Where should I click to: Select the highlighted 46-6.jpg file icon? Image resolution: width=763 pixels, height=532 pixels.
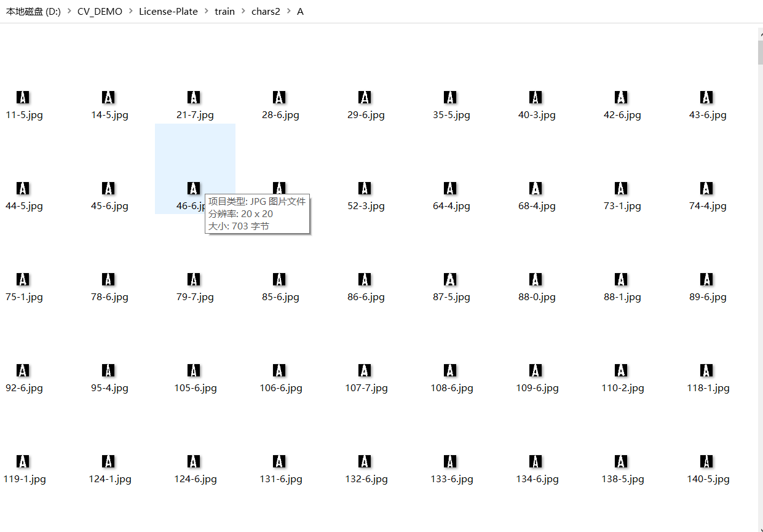click(194, 188)
